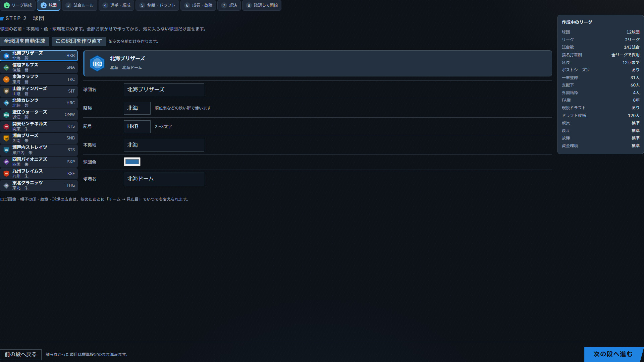The height and width of the screenshot is (362, 644).
Task: Click the 関東センチネルズ team logo icon
Action: click(x=6, y=126)
